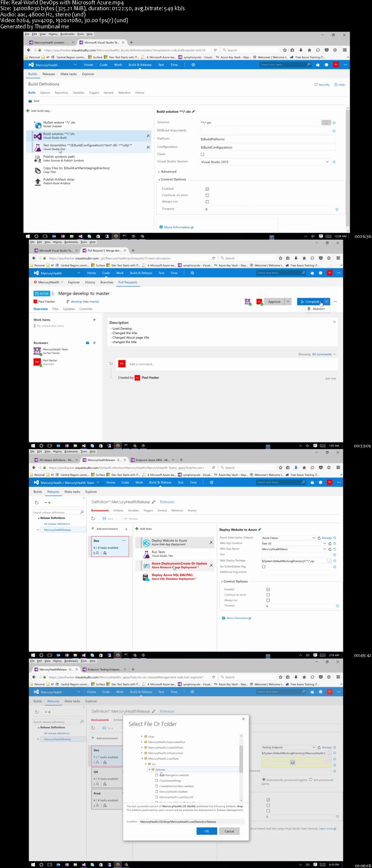This screenshot has width=372, height=868.
Task: Open the Approve button dropdown arrow
Action: pos(288,301)
